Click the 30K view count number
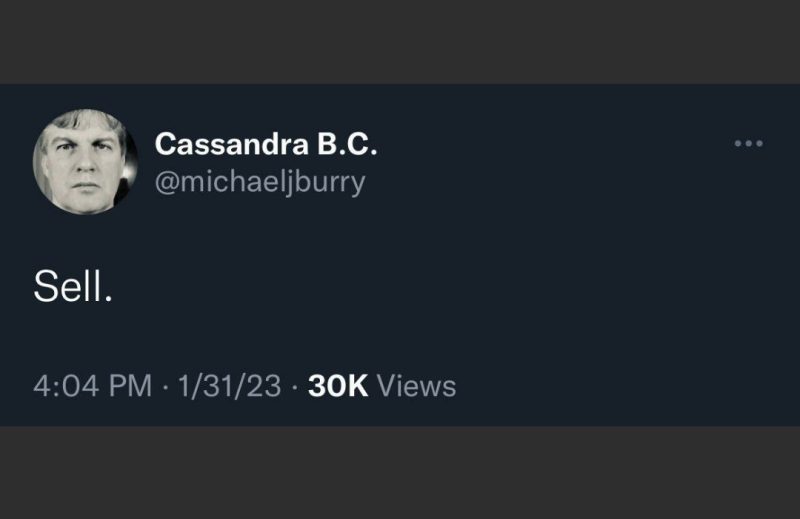The width and height of the screenshot is (800, 519). point(339,386)
